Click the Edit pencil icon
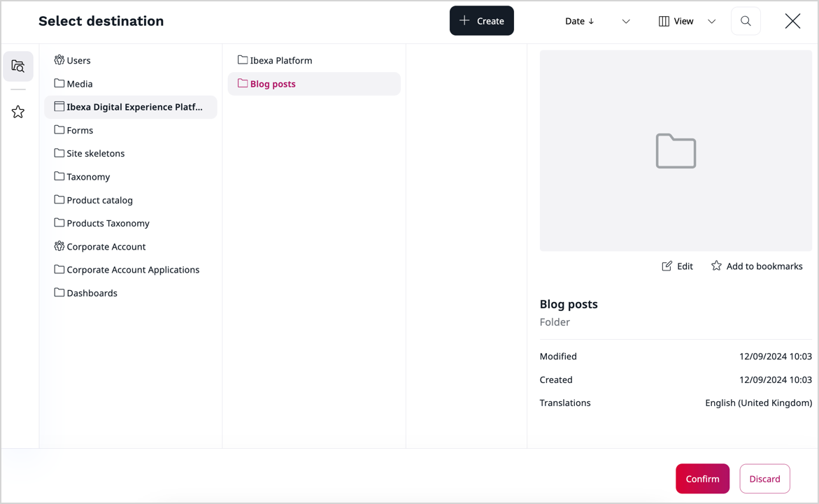 (667, 266)
